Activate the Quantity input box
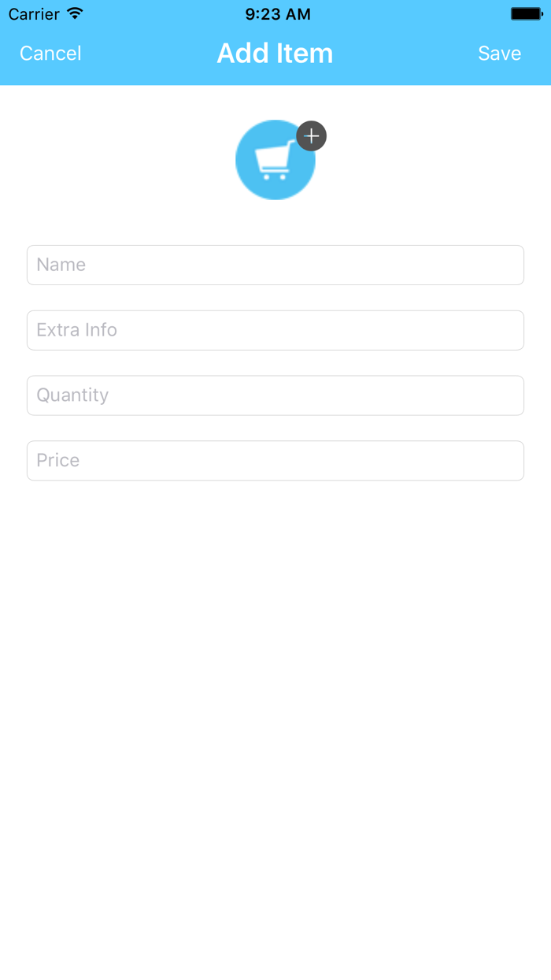The height and width of the screenshot is (980, 551). [275, 395]
